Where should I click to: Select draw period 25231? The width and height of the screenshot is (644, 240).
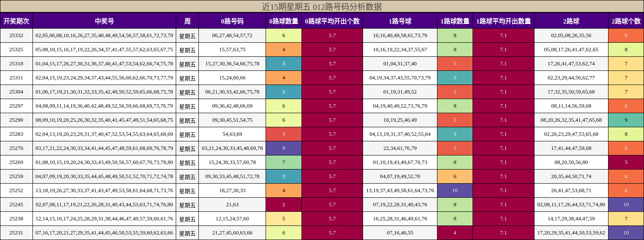click(16, 233)
